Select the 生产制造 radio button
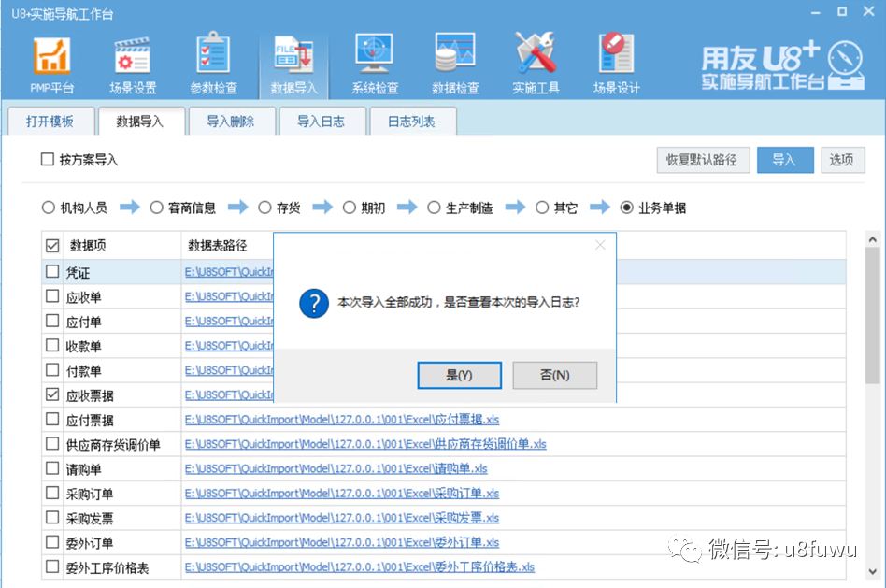The height and width of the screenshot is (588, 886). coord(434,208)
